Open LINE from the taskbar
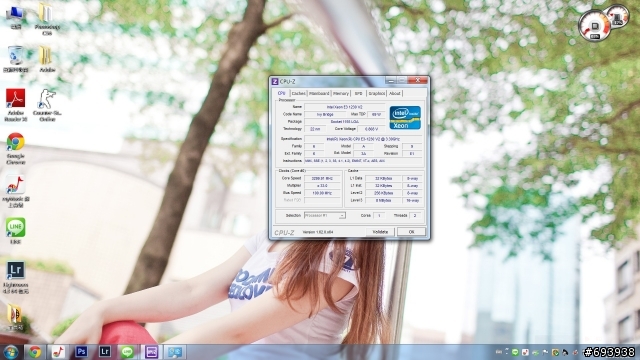 point(128,352)
